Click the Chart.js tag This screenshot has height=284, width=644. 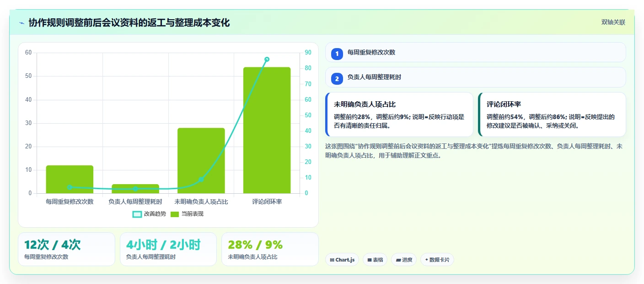342,260
